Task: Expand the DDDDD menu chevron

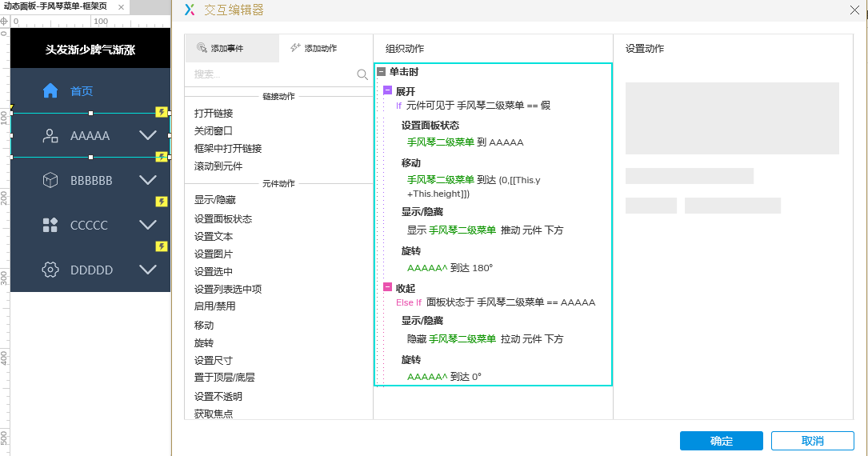Action: pos(148,270)
